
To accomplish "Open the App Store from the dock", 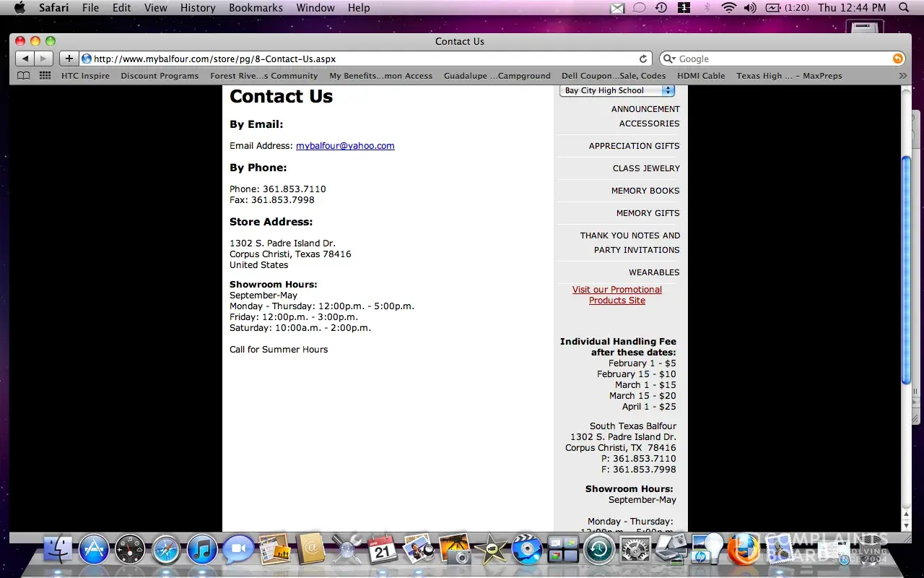I will [94, 551].
